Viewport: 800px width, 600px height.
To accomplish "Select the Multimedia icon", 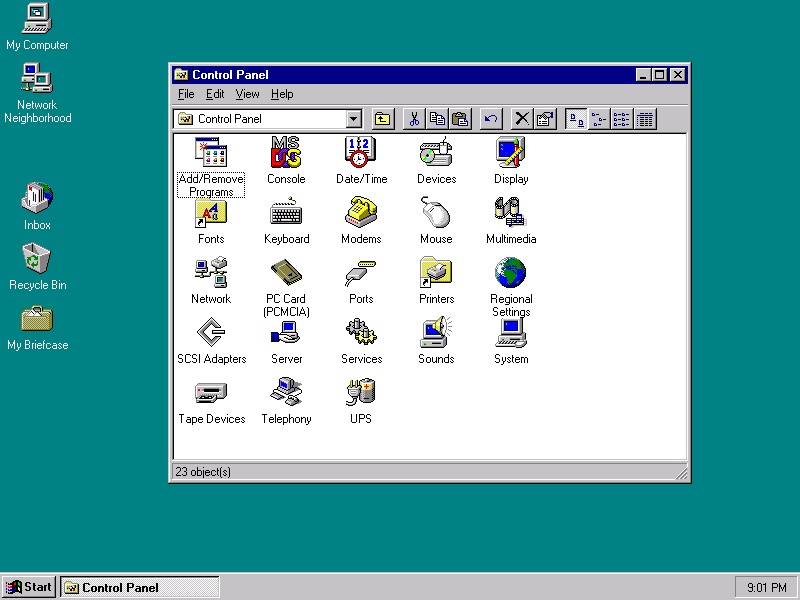I will [x=511, y=213].
